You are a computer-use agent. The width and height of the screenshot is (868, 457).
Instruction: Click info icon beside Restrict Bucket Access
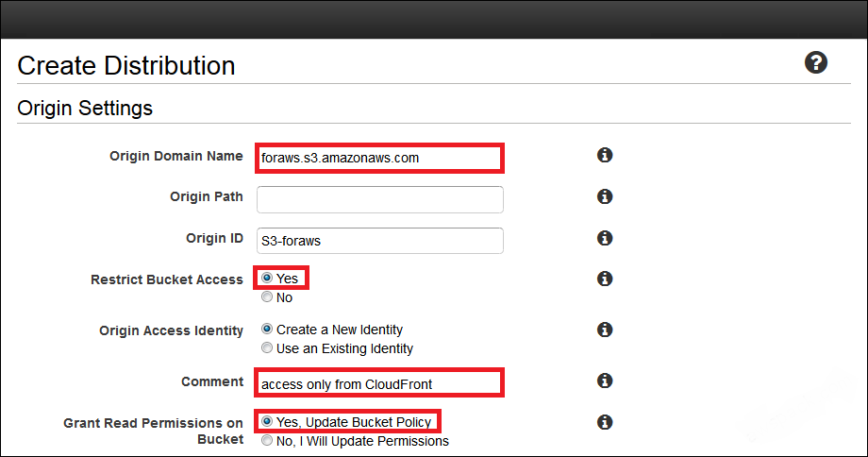(605, 279)
